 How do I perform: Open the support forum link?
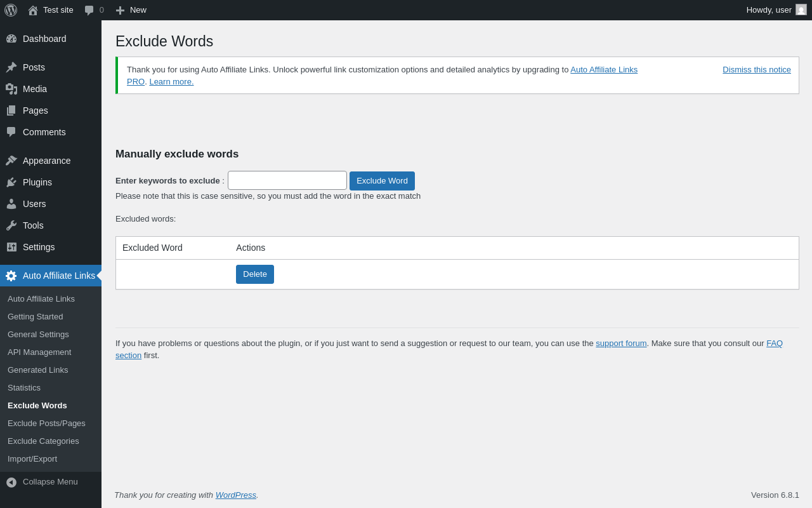(621, 343)
